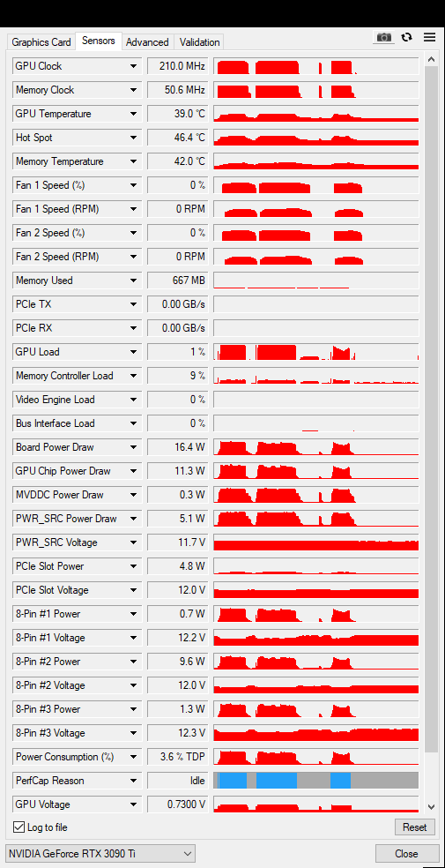445x868 pixels.
Task: Open the Memory Clock sensor dropdown arrow
Action: [133, 90]
